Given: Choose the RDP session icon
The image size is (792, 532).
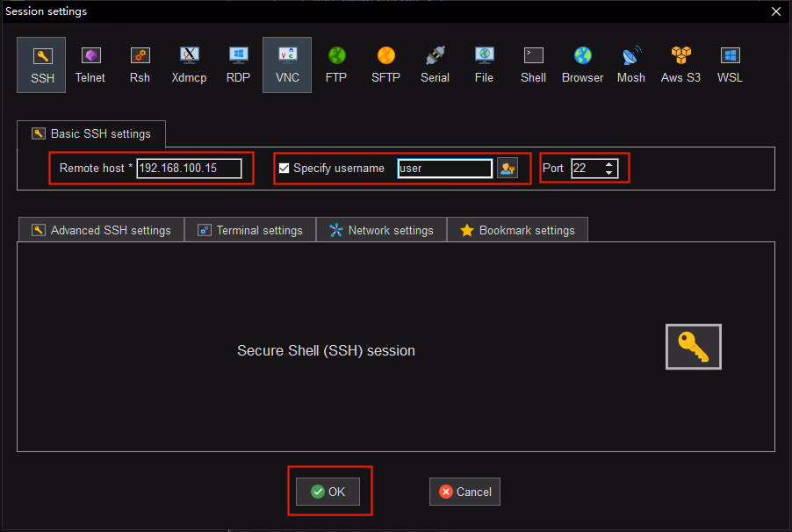Looking at the screenshot, I should 238,65.
